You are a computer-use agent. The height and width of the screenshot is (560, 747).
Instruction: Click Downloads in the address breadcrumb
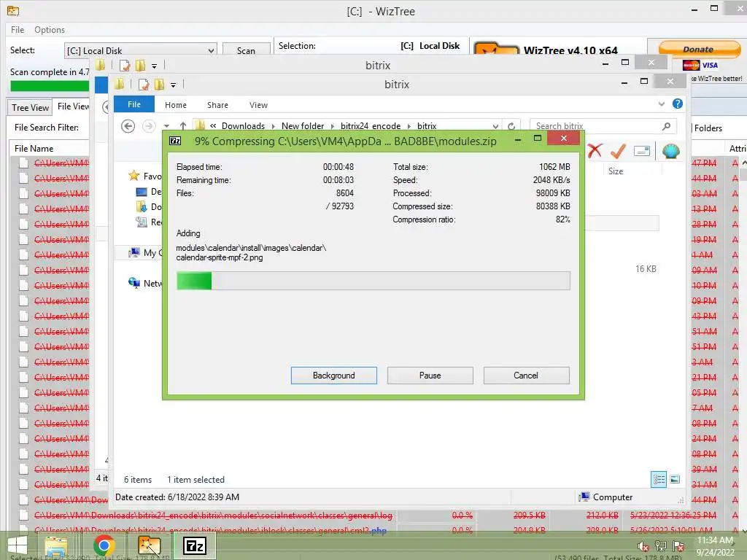click(243, 126)
